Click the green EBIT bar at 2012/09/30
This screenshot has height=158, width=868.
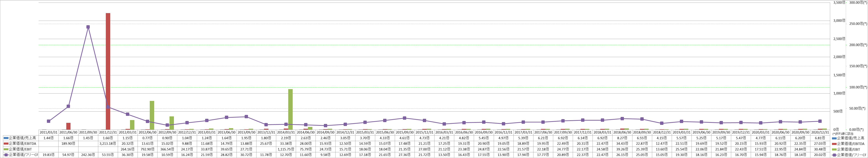click(x=172, y=123)
